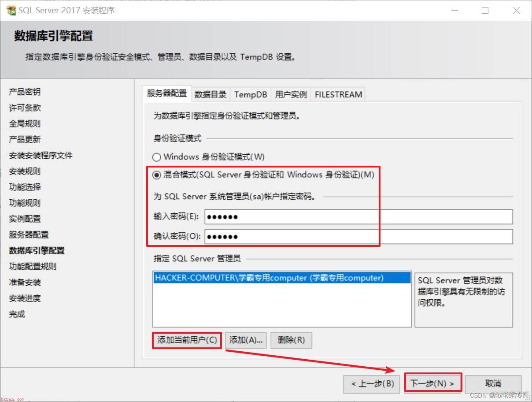Click the SQL Server installer title bar icon

(11, 10)
